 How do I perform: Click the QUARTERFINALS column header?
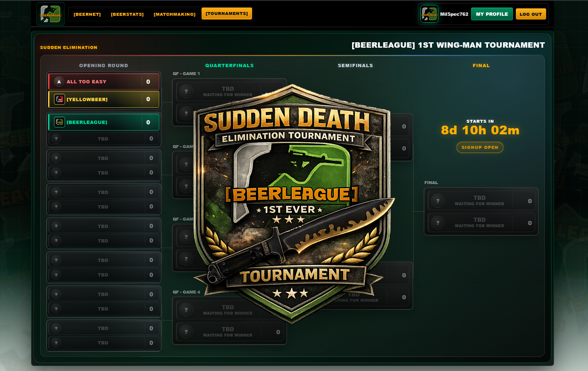coord(229,65)
